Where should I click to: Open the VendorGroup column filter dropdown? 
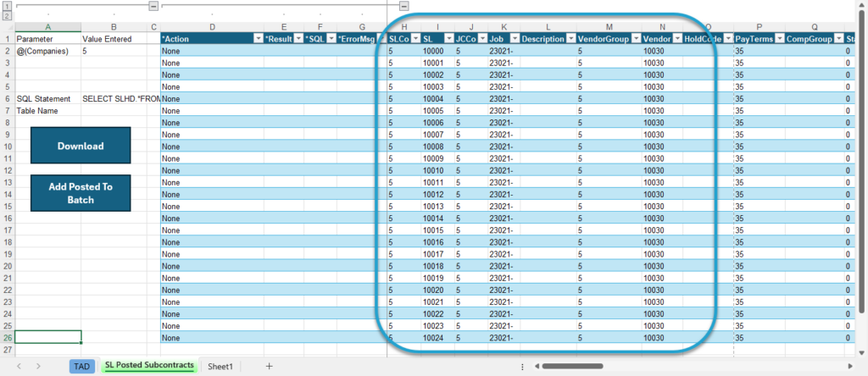point(637,38)
